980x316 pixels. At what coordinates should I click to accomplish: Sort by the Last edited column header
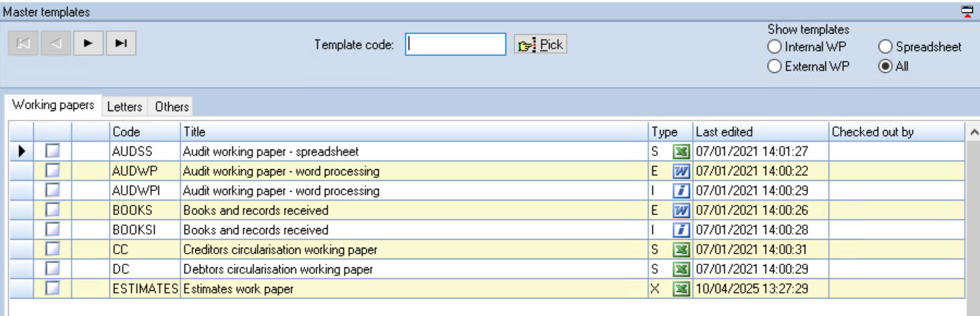(761, 132)
